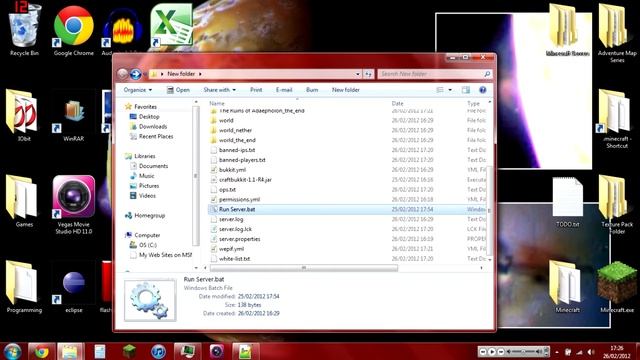Adjust the taskbar media player volume slider
The image size is (640, 360).
coord(524,351)
